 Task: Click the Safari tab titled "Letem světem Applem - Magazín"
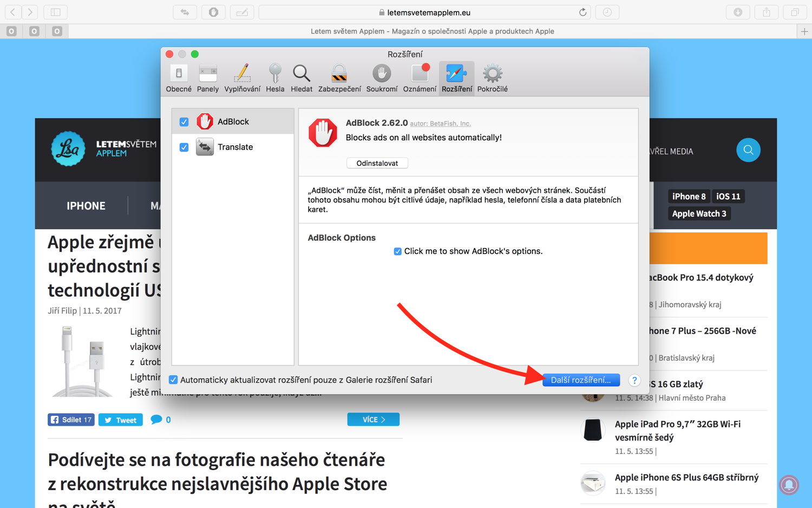coord(432,31)
